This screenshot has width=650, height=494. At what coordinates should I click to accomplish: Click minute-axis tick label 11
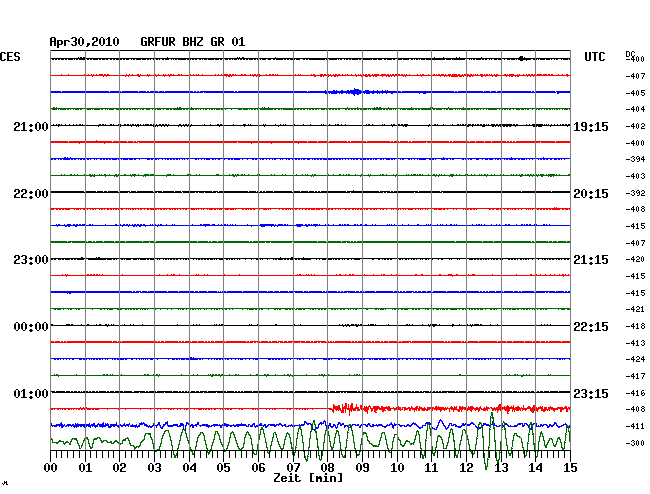[431, 467]
